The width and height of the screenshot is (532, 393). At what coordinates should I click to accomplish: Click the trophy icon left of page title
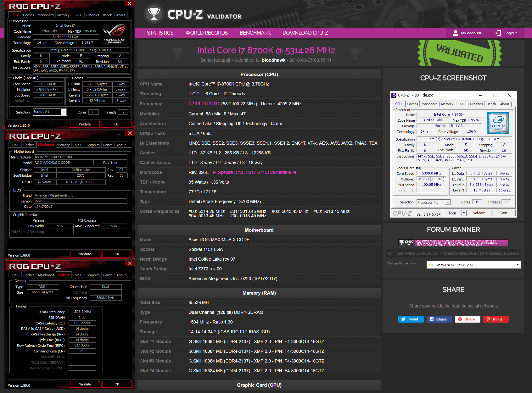point(177,53)
